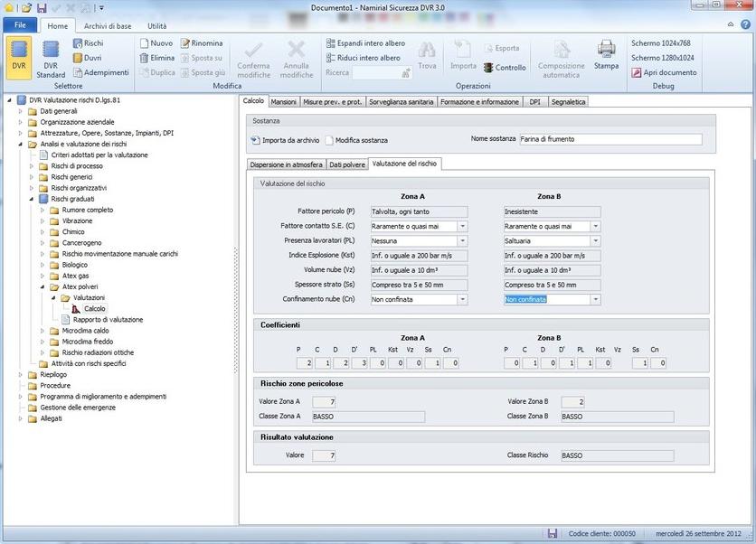Delete item with the Elimina icon

pos(144,58)
